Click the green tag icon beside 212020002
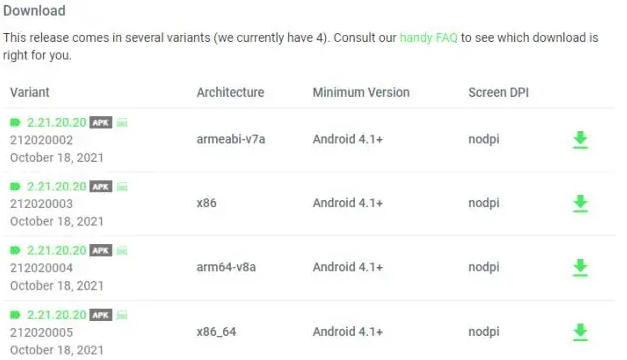This screenshot has width=627, height=360. point(15,122)
